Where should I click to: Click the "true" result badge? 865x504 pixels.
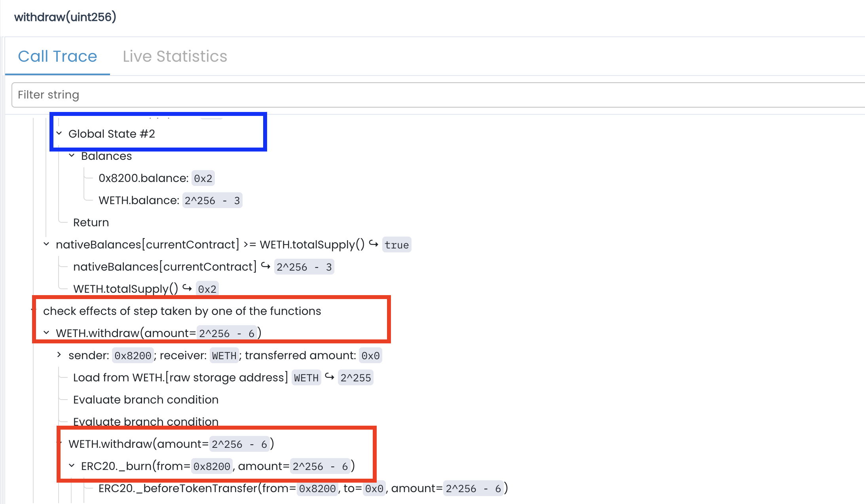396,245
